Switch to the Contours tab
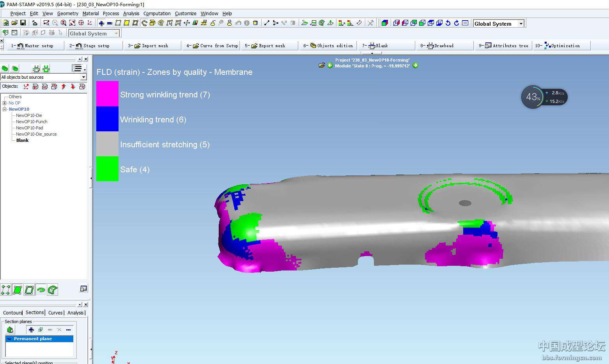609x364 pixels. (12, 313)
